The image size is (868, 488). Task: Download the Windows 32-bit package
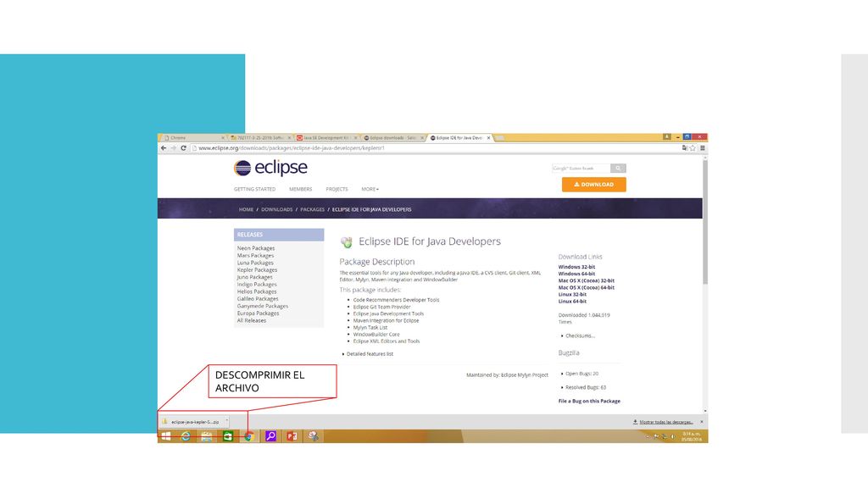pos(576,267)
